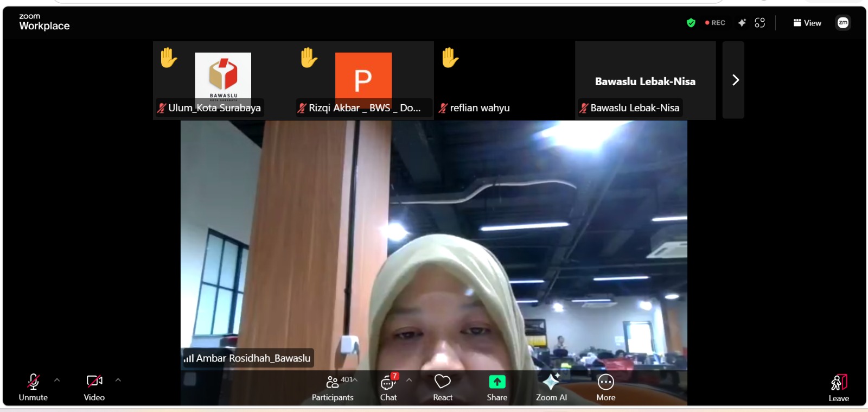Show next participants with right arrow
This screenshot has width=868, height=412.
733,80
